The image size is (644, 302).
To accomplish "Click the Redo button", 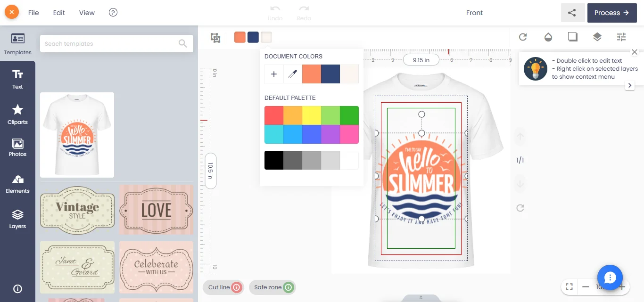I will pos(304,13).
